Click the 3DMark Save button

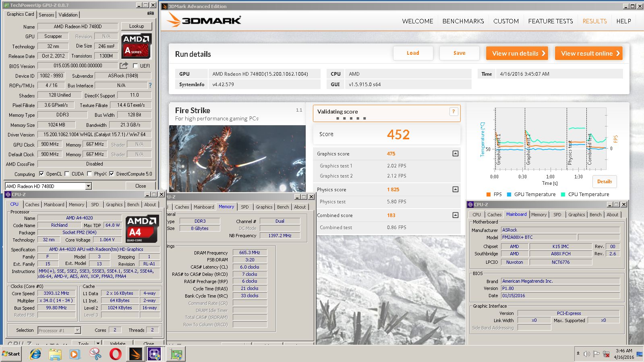pyautogui.click(x=459, y=53)
